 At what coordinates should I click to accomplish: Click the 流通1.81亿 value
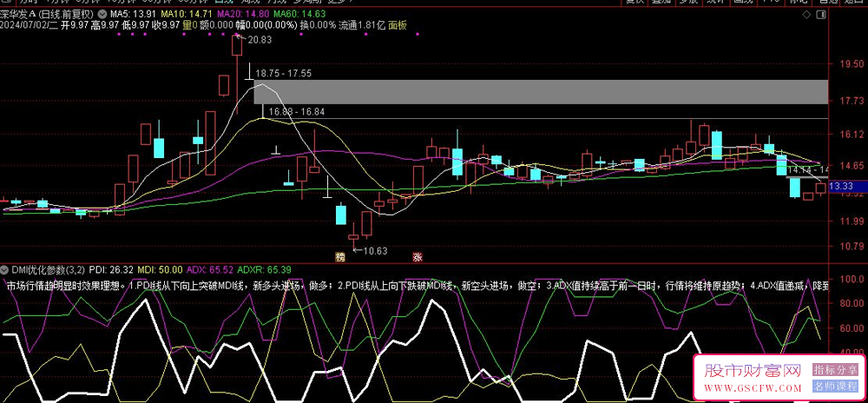point(361,24)
